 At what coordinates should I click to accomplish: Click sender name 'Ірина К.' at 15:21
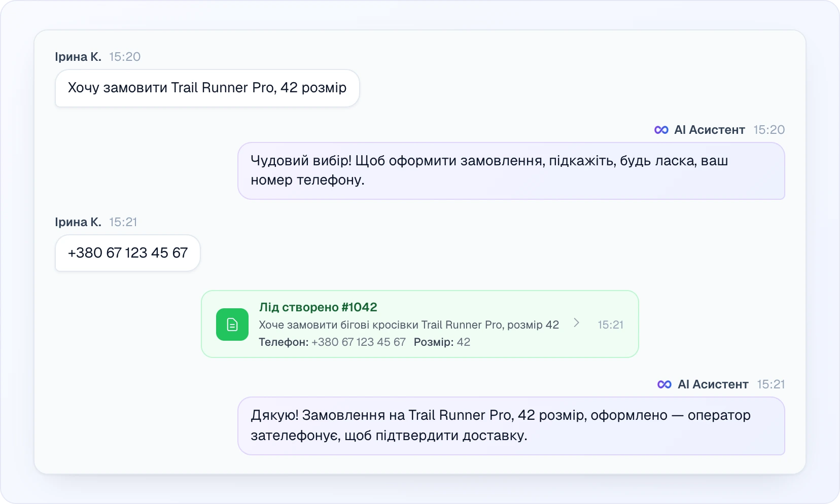[78, 222]
